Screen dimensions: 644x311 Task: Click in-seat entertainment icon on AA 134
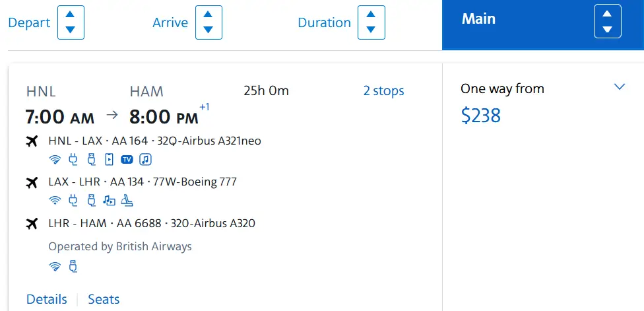point(110,200)
